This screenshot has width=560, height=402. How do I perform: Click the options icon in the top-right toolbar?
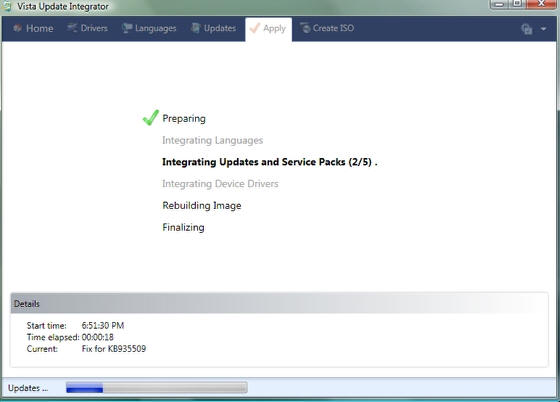coord(527,29)
